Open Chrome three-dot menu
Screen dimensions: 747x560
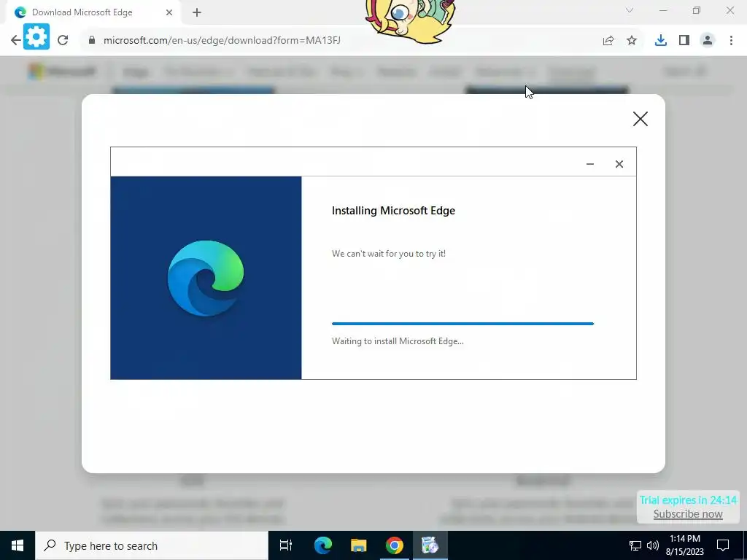[x=731, y=41]
